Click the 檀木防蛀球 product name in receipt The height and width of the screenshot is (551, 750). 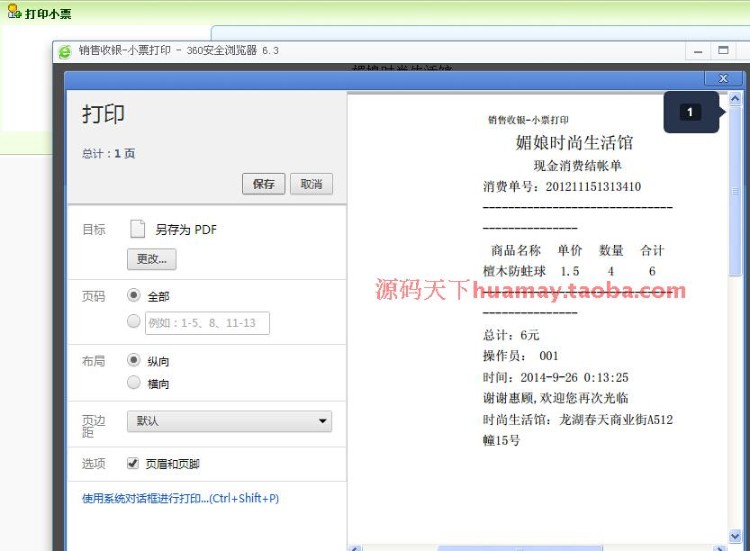[x=514, y=271]
